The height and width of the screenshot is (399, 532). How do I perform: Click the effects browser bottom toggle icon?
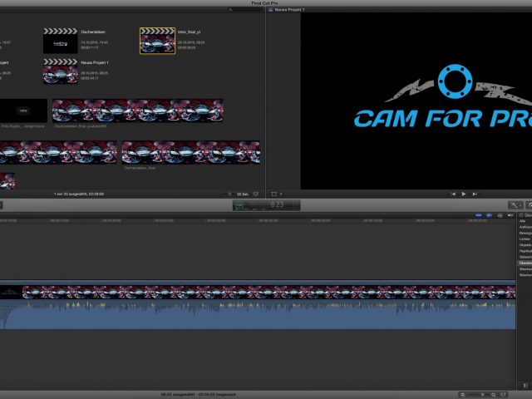(525, 386)
